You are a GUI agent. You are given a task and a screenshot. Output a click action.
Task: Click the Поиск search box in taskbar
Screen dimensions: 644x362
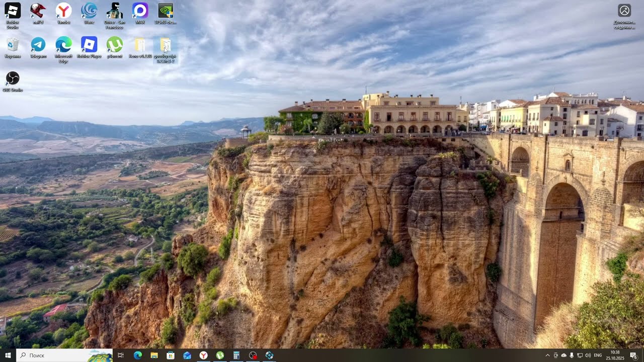64,355
